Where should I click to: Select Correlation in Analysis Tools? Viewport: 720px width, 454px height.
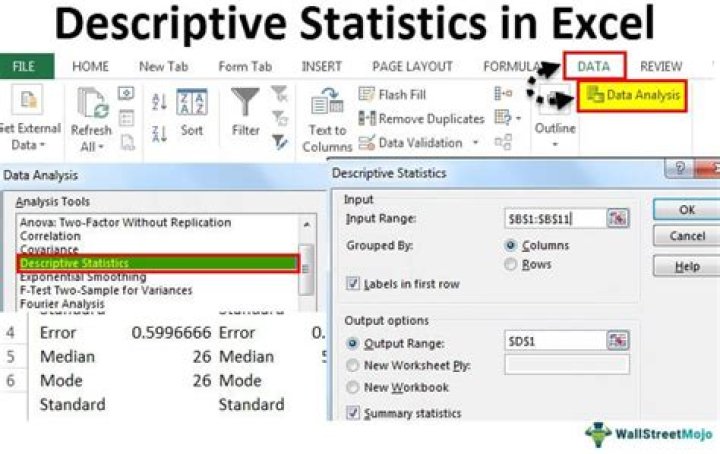click(50, 236)
